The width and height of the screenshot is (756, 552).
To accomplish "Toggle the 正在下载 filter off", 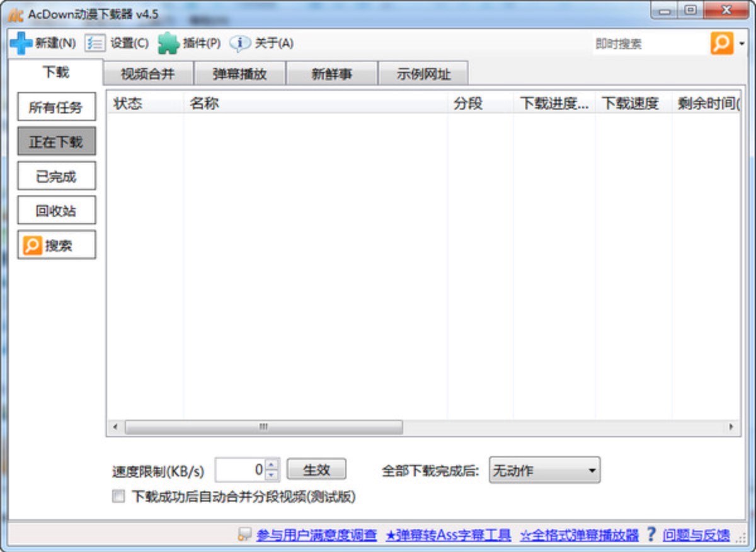I will click(x=56, y=141).
